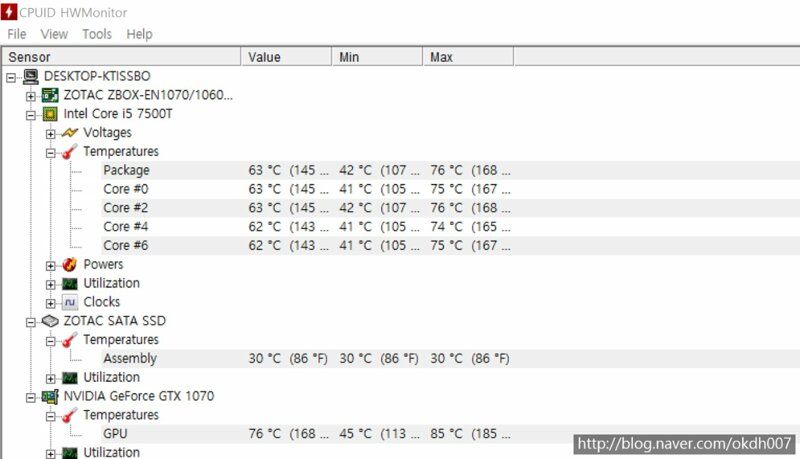Click the CPU Temperatures thermometer icon
This screenshot has width=800, height=459.
coord(70,151)
